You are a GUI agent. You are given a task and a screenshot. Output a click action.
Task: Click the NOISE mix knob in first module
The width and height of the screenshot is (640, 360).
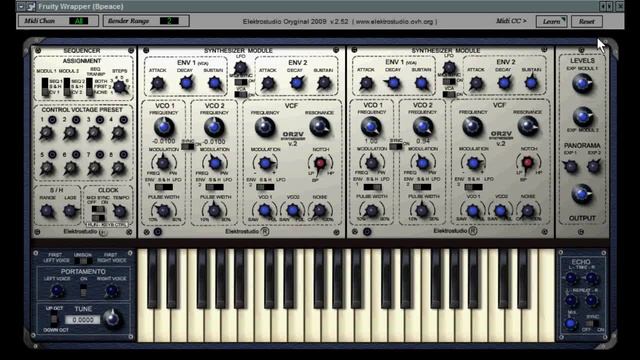(x=320, y=210)
